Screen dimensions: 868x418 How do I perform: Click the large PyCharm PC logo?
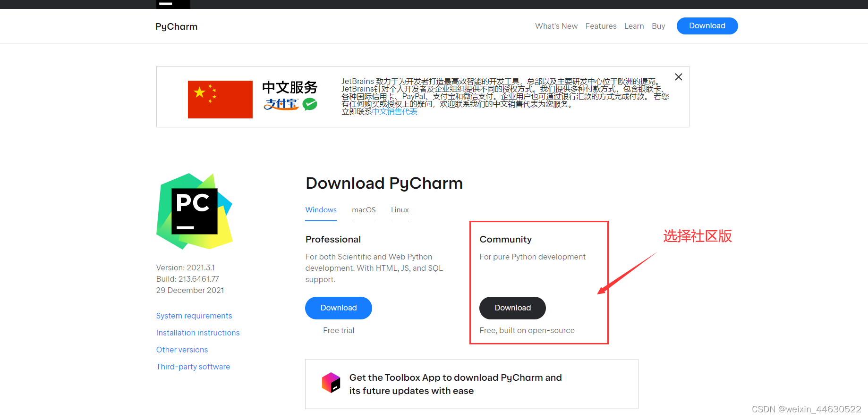click(x=195, y=211)
